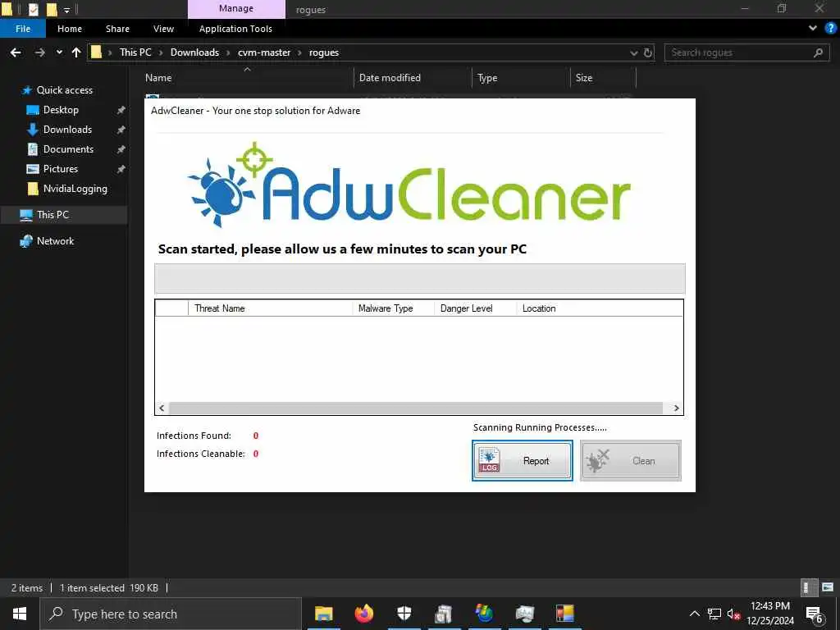This screenshot has height=630, width=840.
Task: Expand the ribbon with the chevron
Action: click(x=813, y=29)
